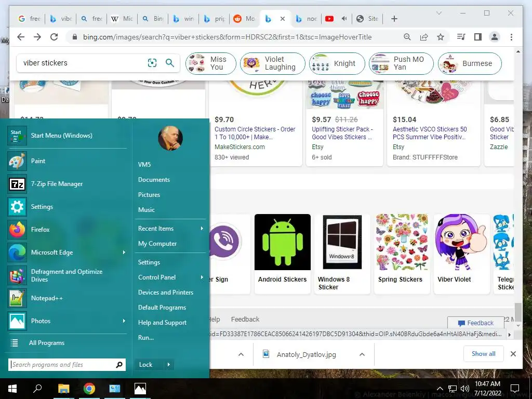The width and height of the screenshot is (532, 399).
Task: Open first download item's chevron menu
Action: tap(241, 354)
